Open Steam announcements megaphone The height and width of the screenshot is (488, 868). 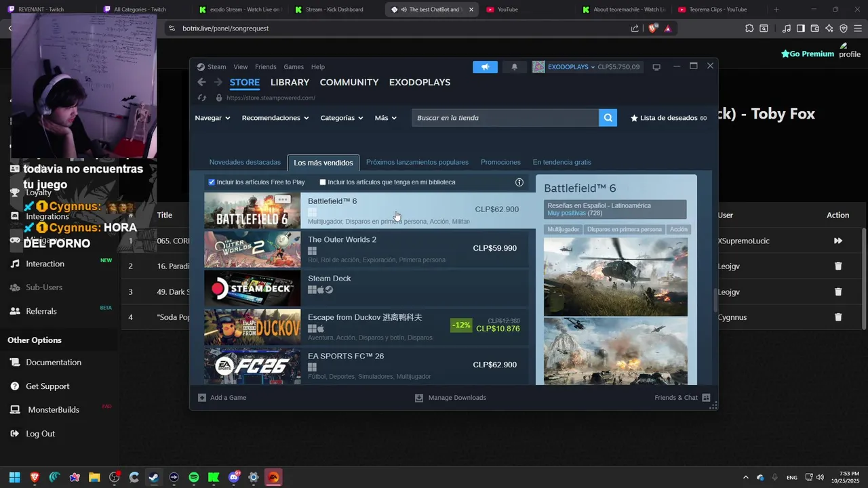coord(485,67)
